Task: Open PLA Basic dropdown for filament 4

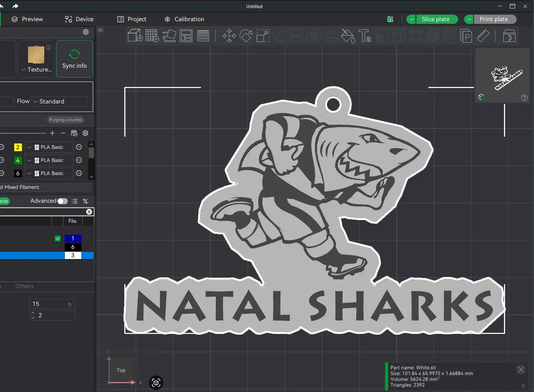Action: (x=49, y=160)
